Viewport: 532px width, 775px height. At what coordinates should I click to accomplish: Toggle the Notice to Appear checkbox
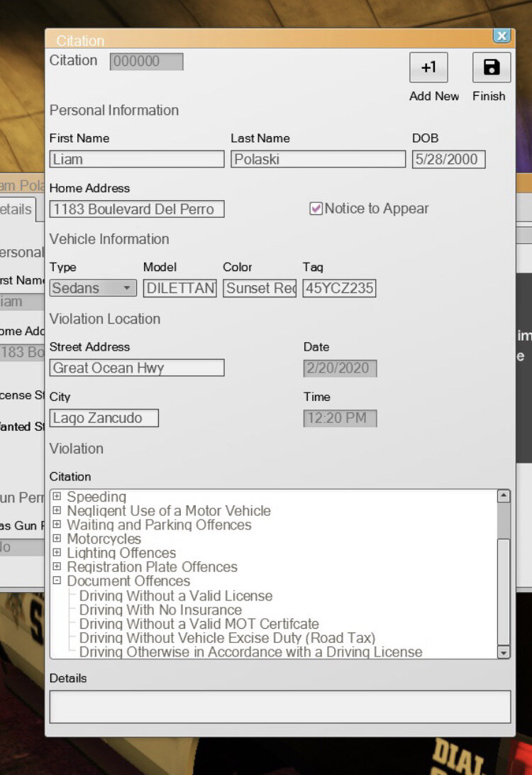(316, 209)
